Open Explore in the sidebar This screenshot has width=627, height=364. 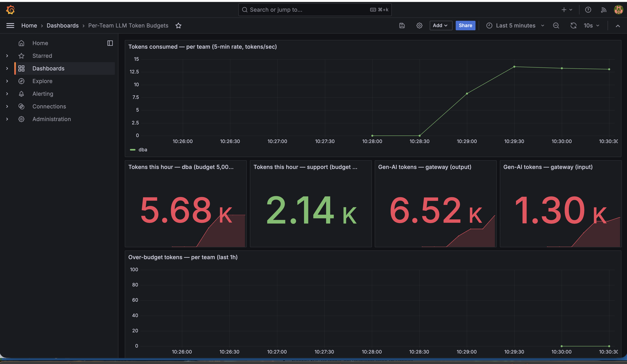(x=42, y=81)
